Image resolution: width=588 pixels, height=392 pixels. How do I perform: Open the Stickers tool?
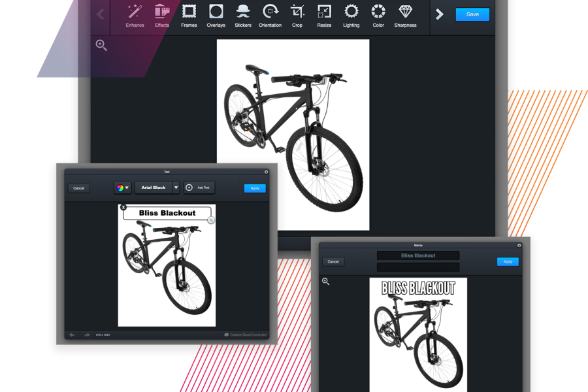point(242,16)
